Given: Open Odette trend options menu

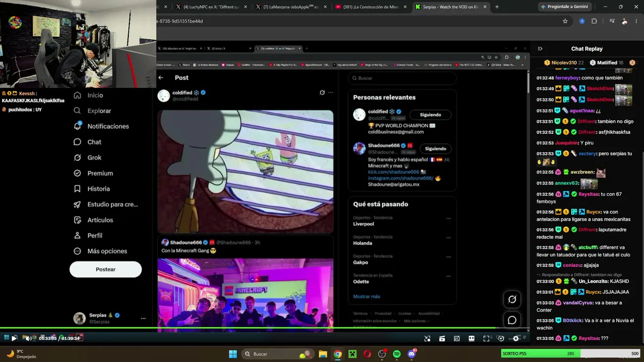Looking at the screenshot, I should click(448, 276).
